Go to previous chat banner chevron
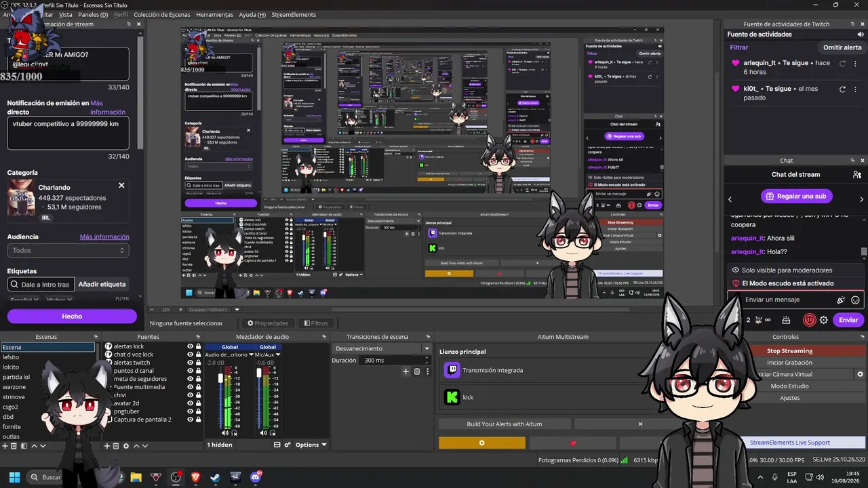868x488 pixels. 730,199
